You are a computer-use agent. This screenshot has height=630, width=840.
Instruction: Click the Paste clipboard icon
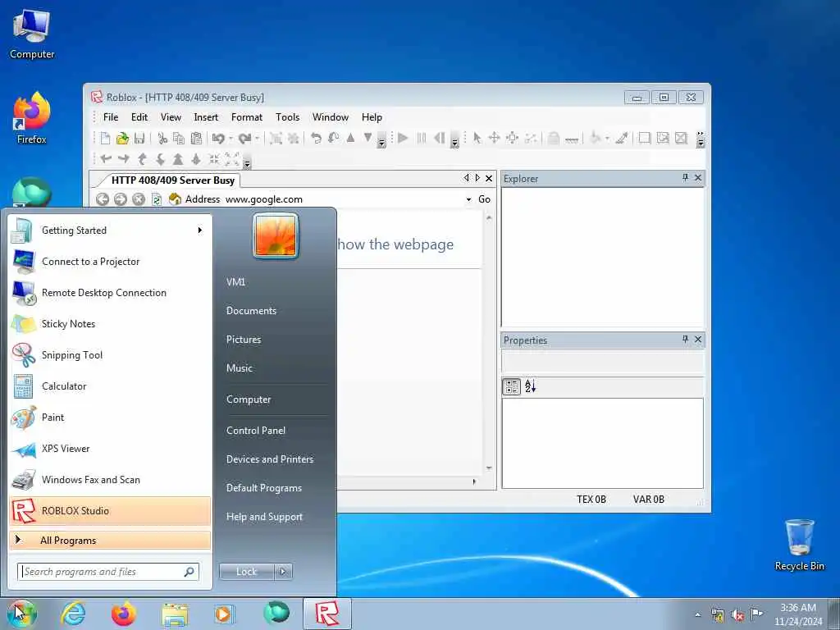[197, 138]
